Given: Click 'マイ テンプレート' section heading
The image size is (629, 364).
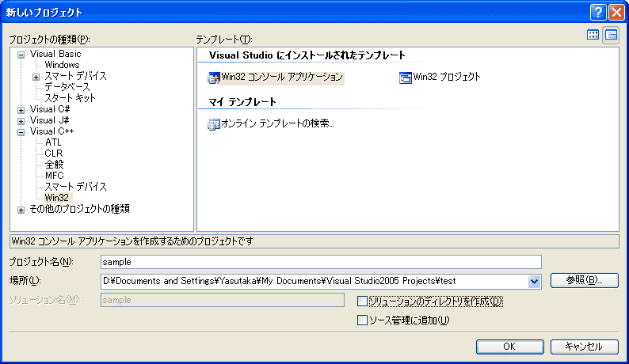Looking at the screenshot, I should [x=242, y=102].
